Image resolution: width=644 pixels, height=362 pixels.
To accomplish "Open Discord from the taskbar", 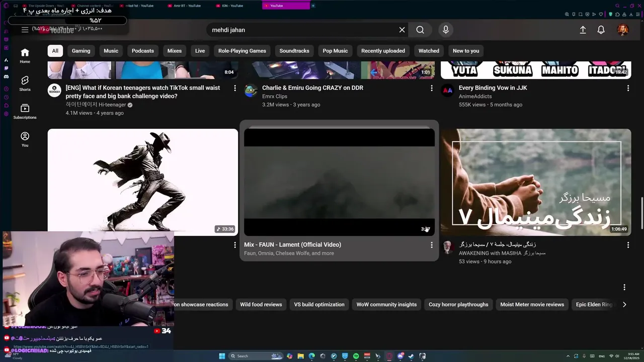I will (400, 356).
